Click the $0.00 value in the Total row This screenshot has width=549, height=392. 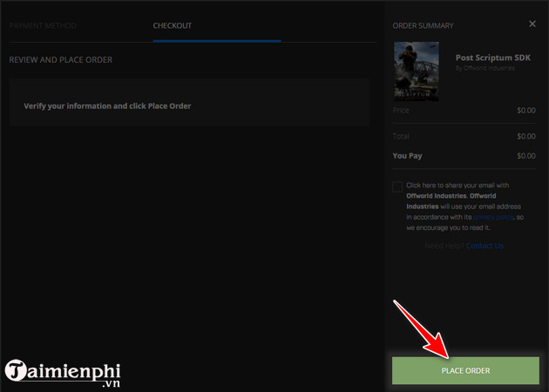pos(526,136)
